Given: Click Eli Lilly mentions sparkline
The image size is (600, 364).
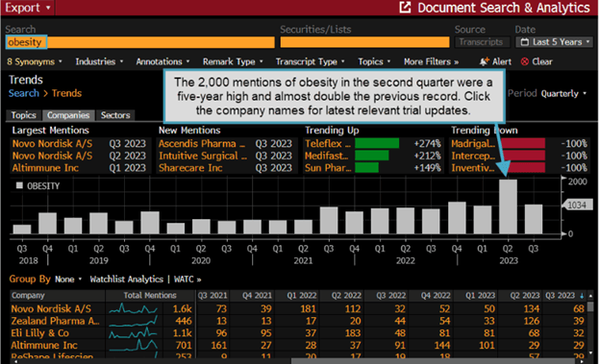Looking at the screenshot, I should 133,333.
